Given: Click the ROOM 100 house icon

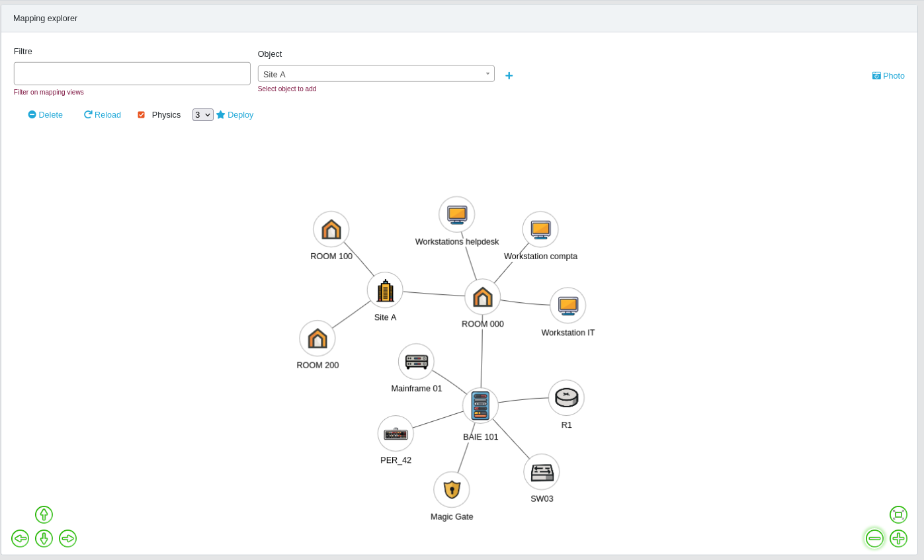Looking at the screenshot, I should [x=331, y=229].
